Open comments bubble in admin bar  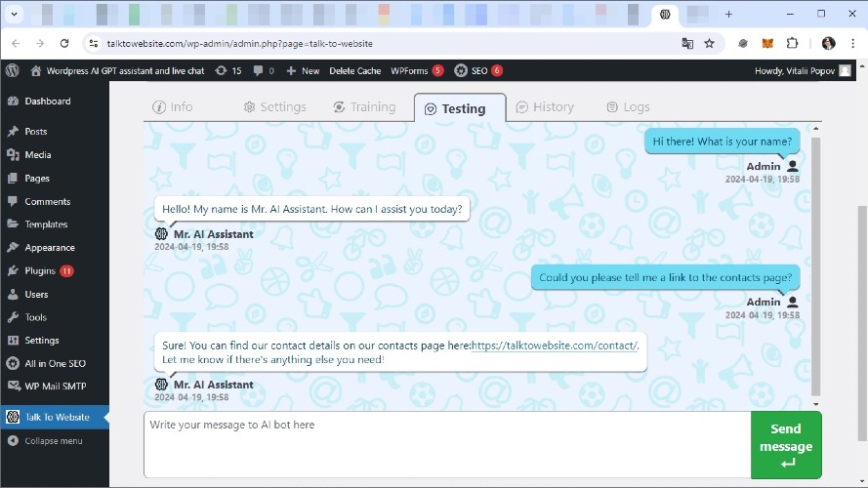(264, 71)
